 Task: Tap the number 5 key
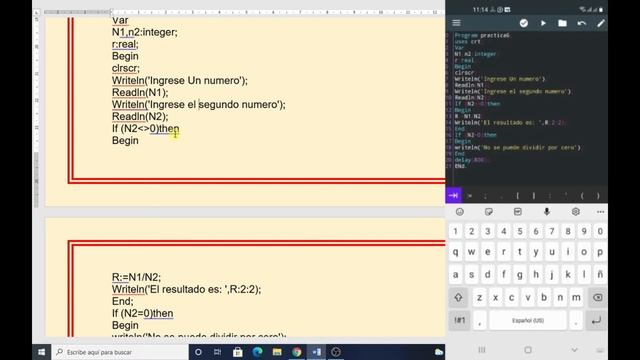click(520, 231)
